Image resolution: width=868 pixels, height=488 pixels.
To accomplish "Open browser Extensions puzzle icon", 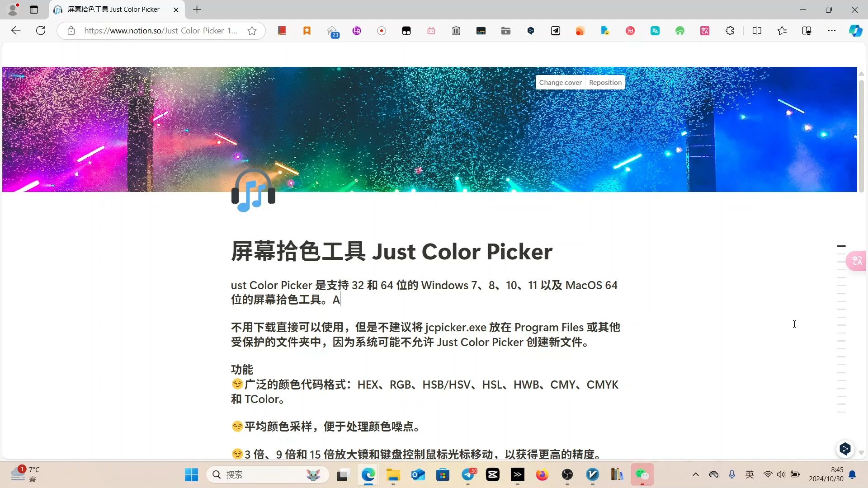I will point(730,31).
